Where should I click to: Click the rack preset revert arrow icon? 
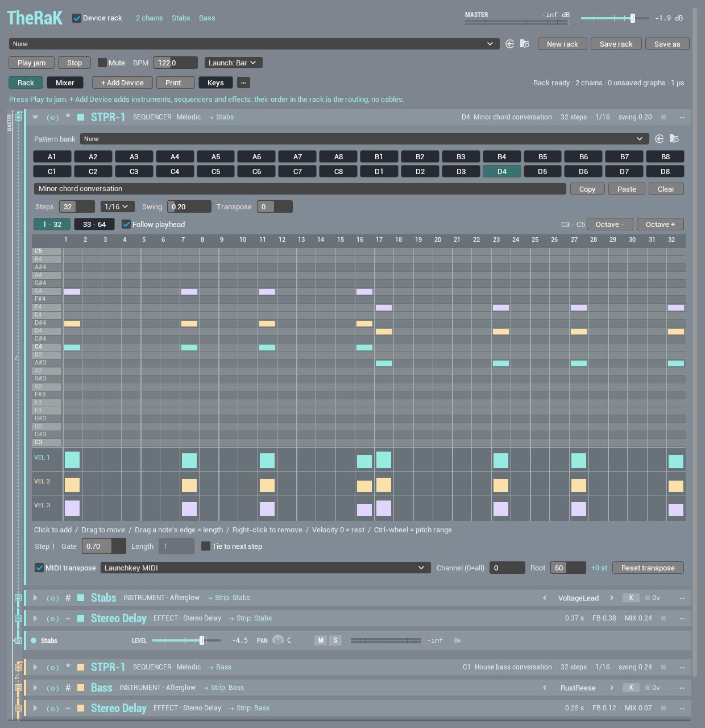[x=510, y=44]
